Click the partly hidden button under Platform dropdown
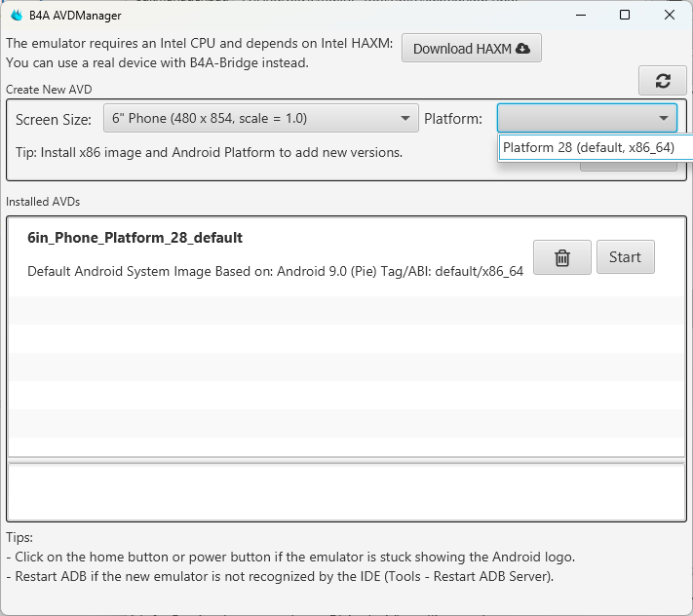Screen dimensions: 693x616 (x=628, y=166)
